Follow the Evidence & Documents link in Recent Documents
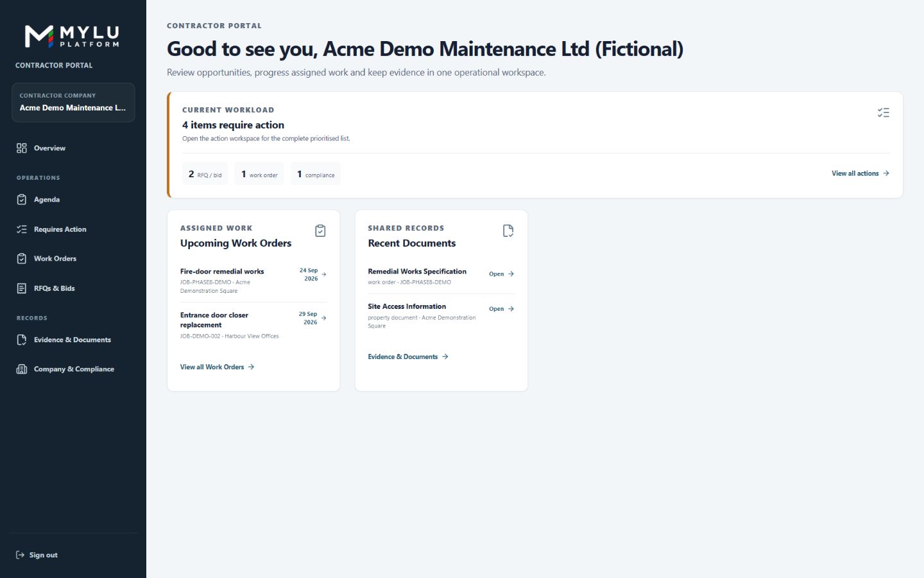 408,357
